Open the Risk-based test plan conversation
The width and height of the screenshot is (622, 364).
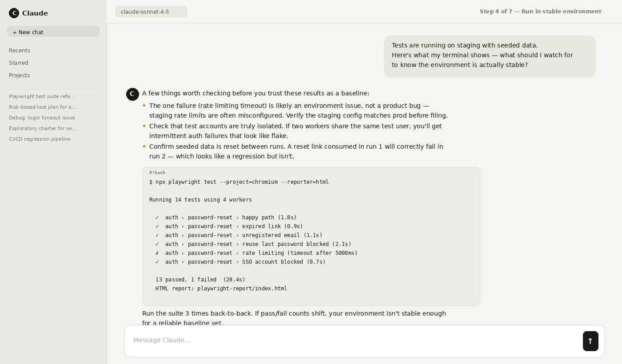(43, 107)
